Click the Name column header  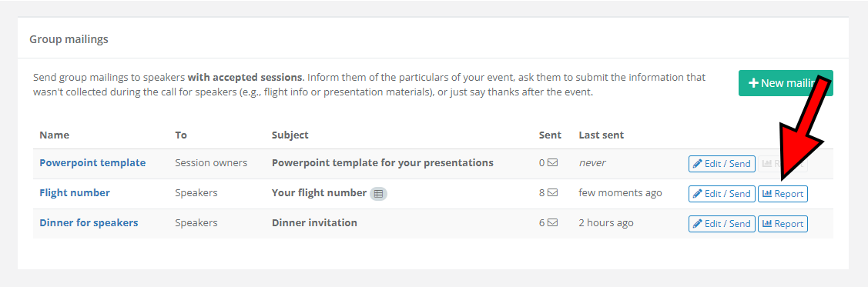[54, 135]
